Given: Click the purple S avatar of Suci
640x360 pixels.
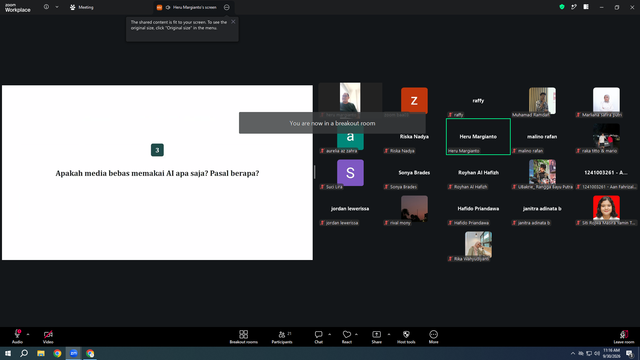Looking at the screenshot, I should [x=350, y=173].
